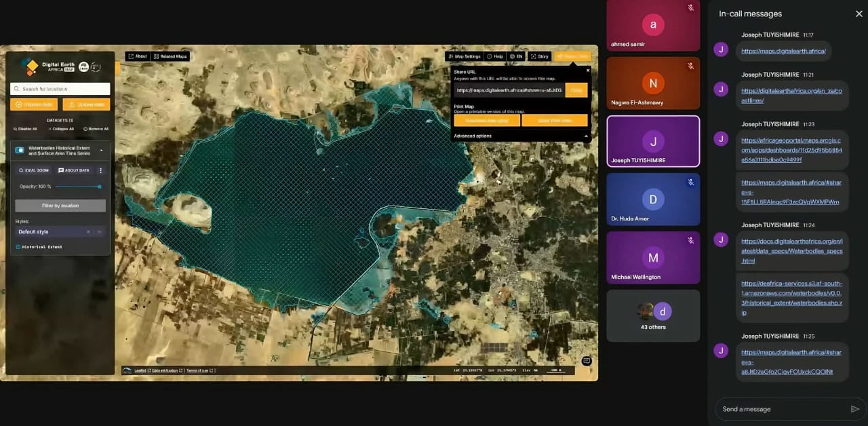The width and height of the screenshot is (868, 426).
Task: Click the Related Maps button
Action: point(171,56)
